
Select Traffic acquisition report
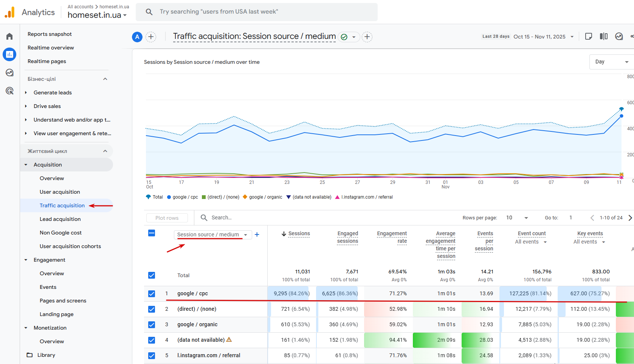(x=62, y=205)
